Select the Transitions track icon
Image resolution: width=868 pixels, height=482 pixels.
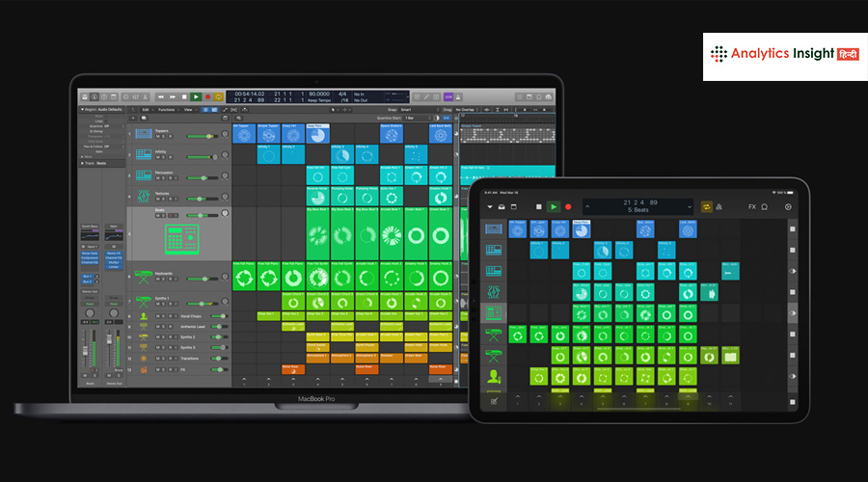click(144, 359)
